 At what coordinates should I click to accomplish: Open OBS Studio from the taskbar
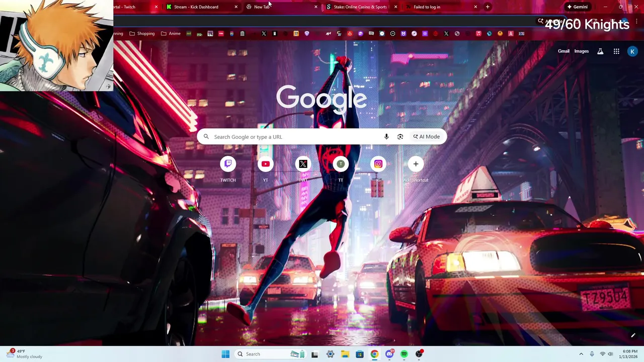click(419, 354)
